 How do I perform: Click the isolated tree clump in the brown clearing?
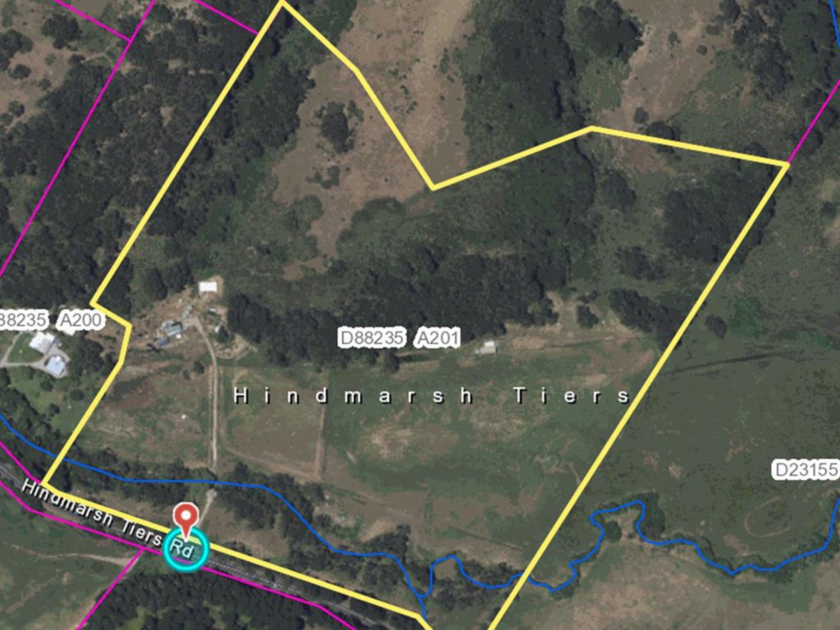point(336,126)
